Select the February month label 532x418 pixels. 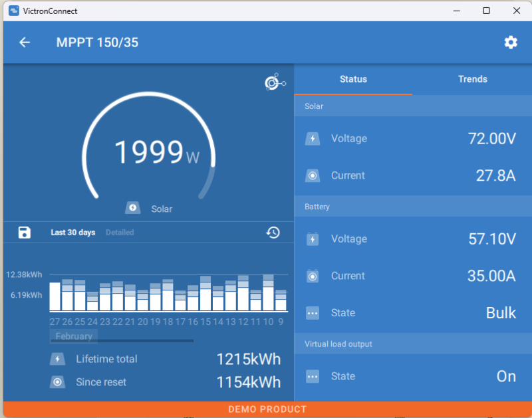click(x=74, y=336)
